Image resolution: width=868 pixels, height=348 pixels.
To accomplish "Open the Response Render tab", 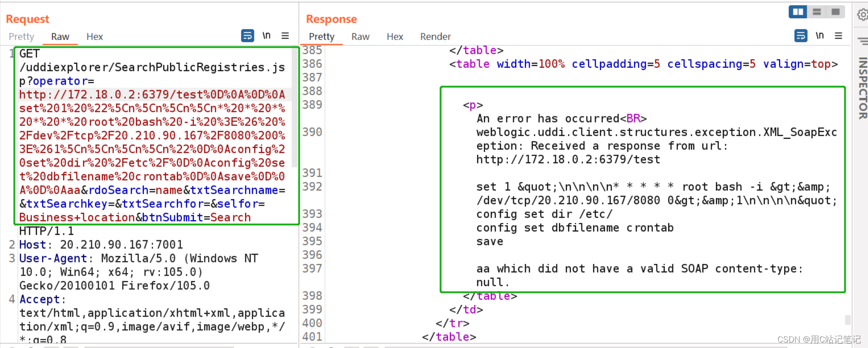I will 435,36.
